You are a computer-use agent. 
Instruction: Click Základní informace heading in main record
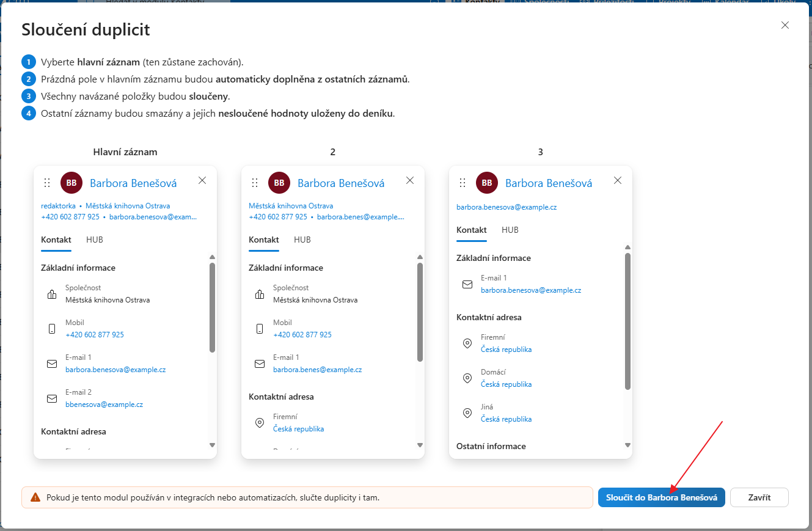coord(78,268)
